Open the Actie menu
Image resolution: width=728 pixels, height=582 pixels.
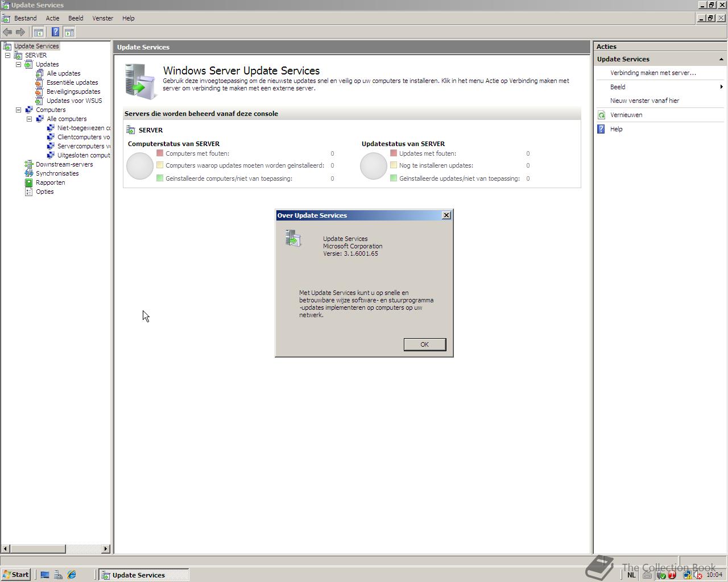coord(52,18)
